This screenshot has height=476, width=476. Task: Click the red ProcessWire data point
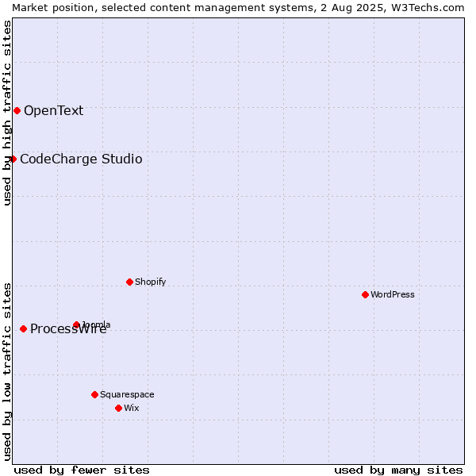point(23,328)
